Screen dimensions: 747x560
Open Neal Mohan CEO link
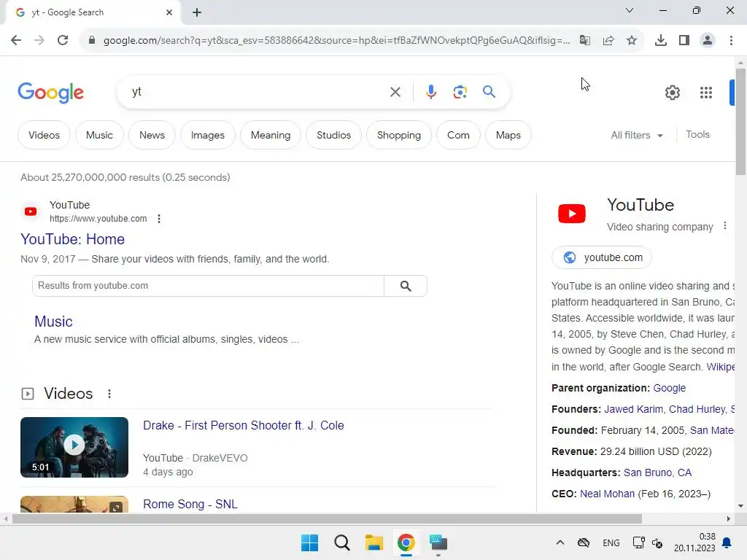click(x=607, y=494)
